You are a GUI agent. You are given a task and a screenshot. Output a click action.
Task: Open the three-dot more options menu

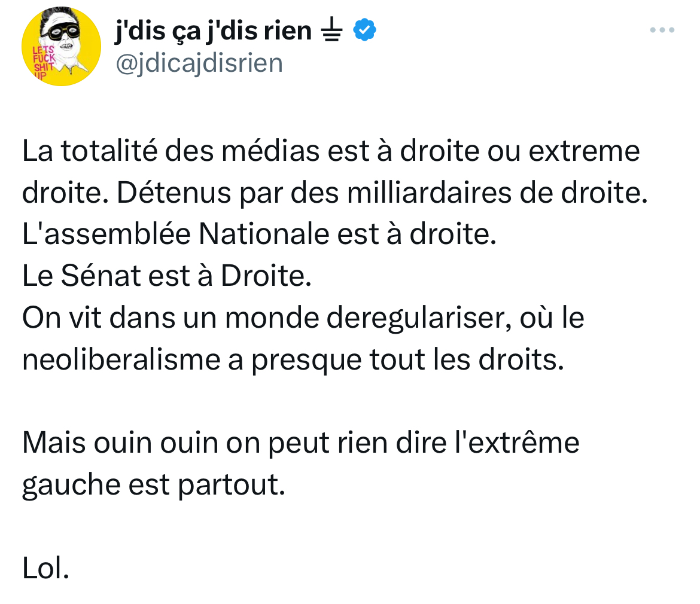663,29
